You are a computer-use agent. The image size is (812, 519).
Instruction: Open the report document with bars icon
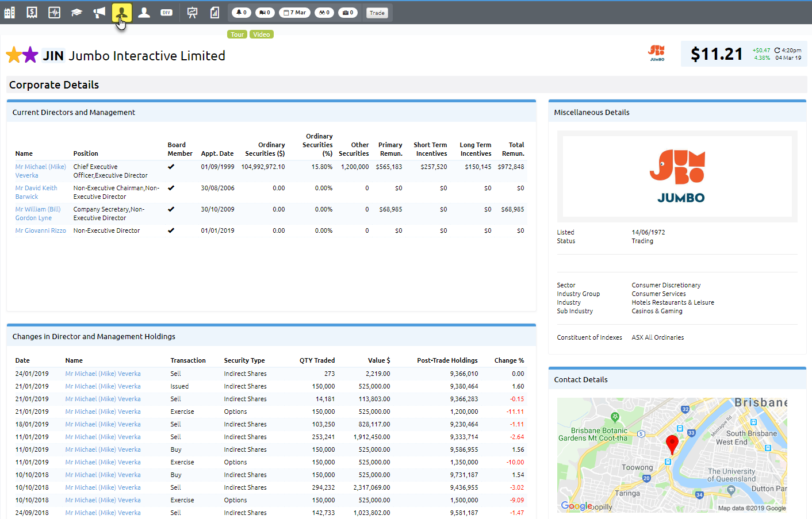[215, 12]
